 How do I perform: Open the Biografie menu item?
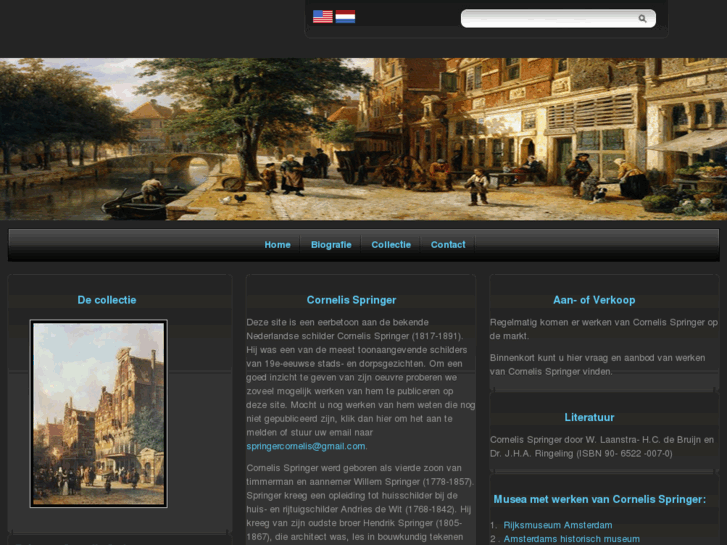click(x=331, y=244)
